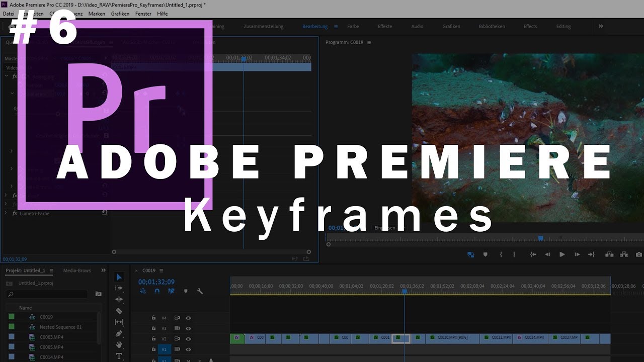This screenshot has height=362, width=644.
Task: Select C0032.MP4 clip in timeline
Action: 497,338
